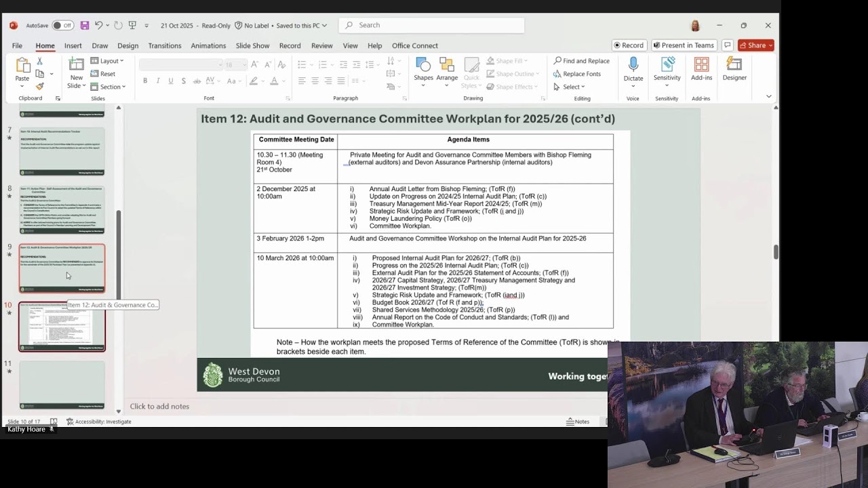Click Find and Replace
This screenshot has width=868, height=488.
[582, 61]
